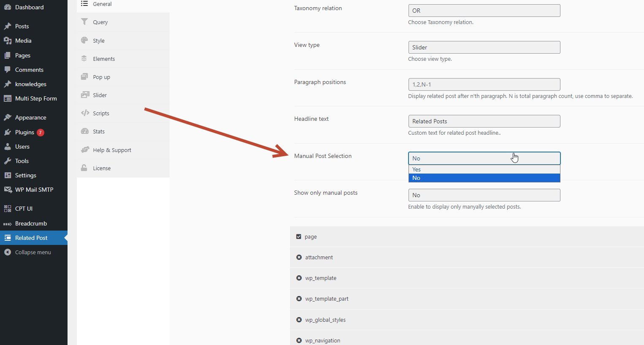Image resolution: width=644 pixels, height=345 pixels.
Task: Click the Query funnel icon
Action: point(84,22)
